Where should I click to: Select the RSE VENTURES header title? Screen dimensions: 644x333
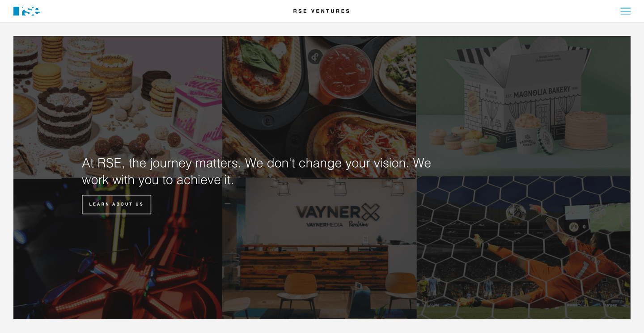tap(322, 11)
